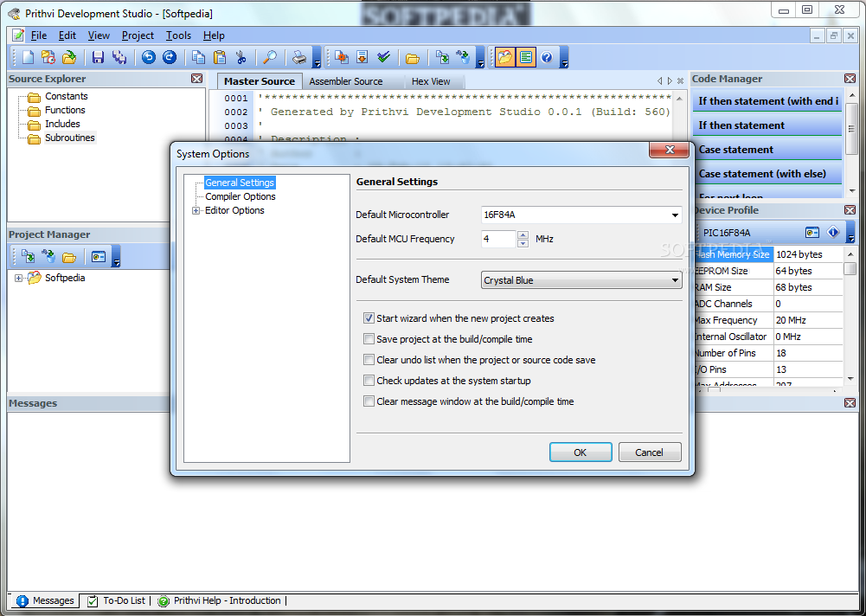Screen dimensions: 866x616
Task: Click add file icon in Project Manager toolbar
Action: point(28,256)
